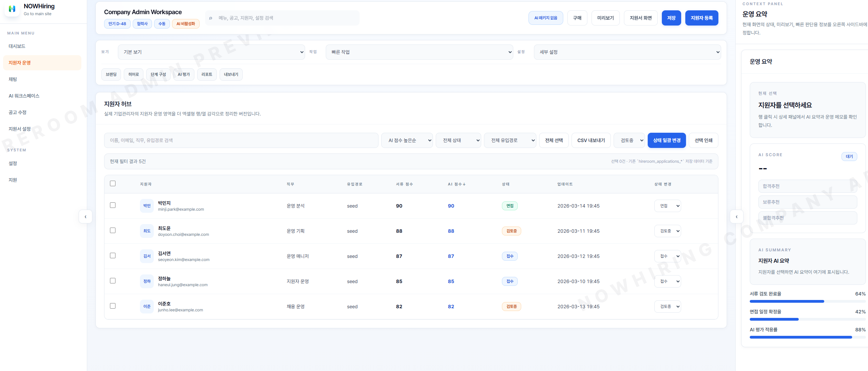Click the 최도 avatar badge
868x371 pixels.
click(x=147, y=231)
